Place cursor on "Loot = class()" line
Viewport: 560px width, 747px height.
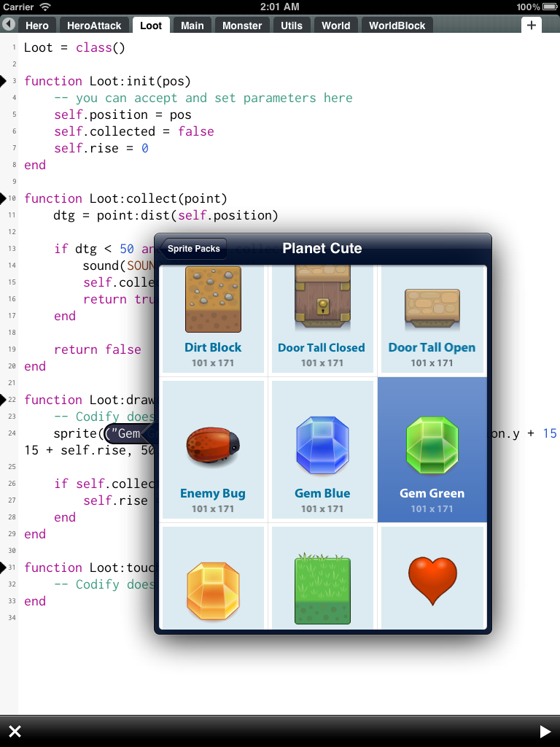74,47
